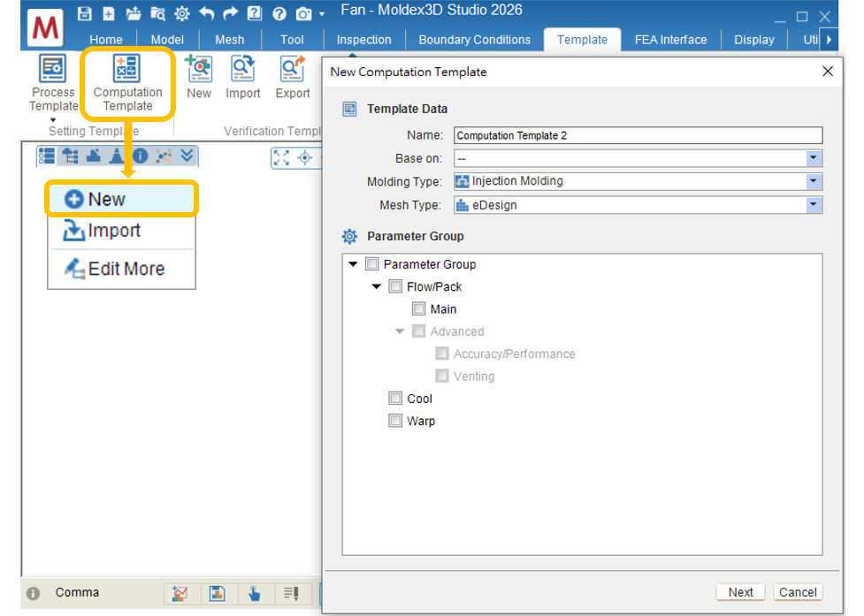The image size is (864, 616).
Task: Click the crosshair target view icon
Action: [x=305, y=158]
